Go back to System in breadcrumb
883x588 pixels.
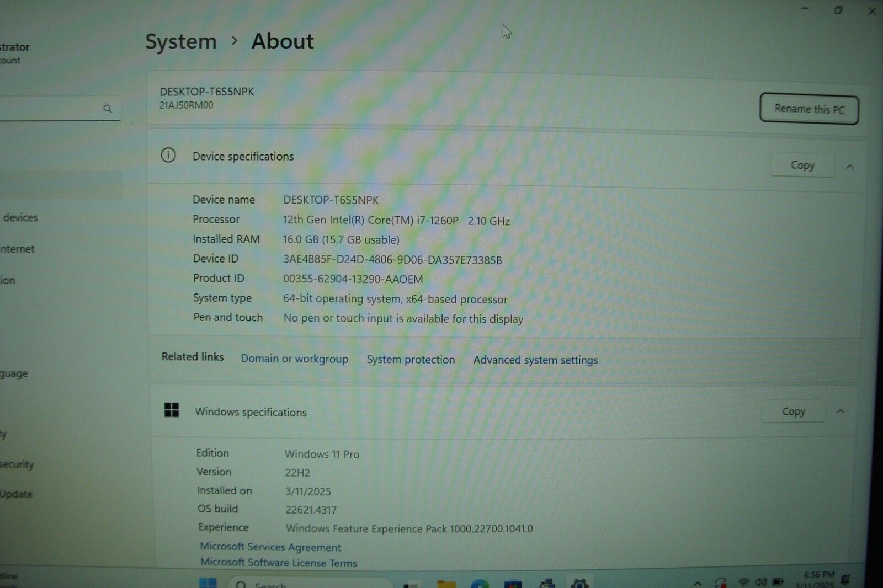click(x=181, y=41)
